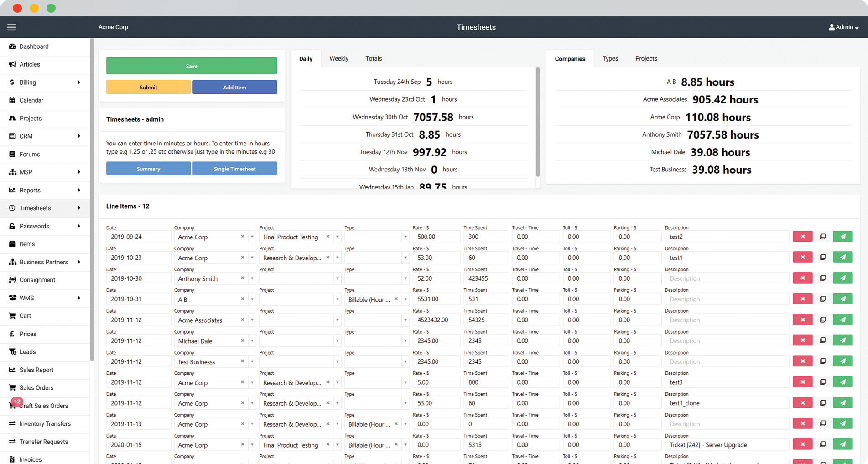This screenshot has width=868, height=464.
Task: Copy the test1 line item using duplicate icon
Action: pos(823,258)
